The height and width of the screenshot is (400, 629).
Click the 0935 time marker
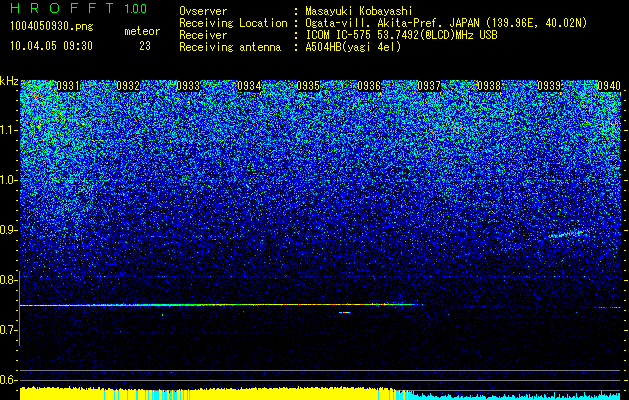308,86
